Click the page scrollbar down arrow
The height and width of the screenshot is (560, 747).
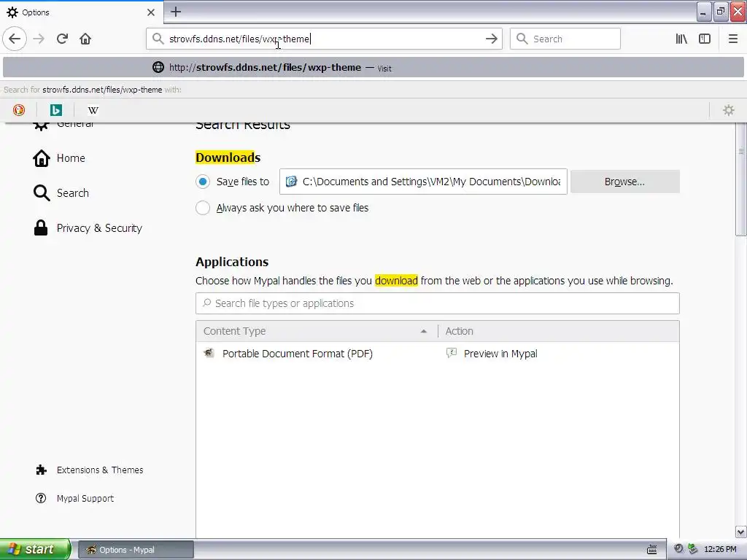point(741,532)
